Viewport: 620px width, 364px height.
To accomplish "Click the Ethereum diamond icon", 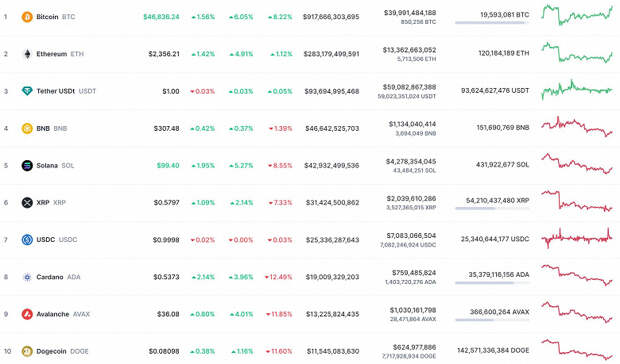I will pos(27,54).
